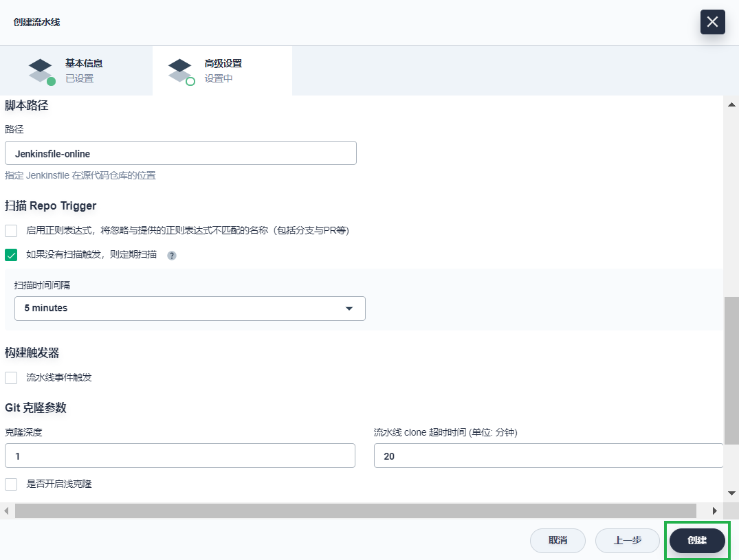Uncheck 如果没有扫描触发，则定期扫描 checkbox
The height and width of the screenshot is (560, 739).
(x=11, y=255)
